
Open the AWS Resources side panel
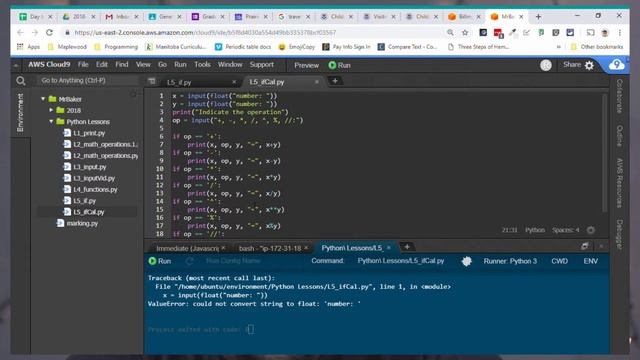(619, 183)
